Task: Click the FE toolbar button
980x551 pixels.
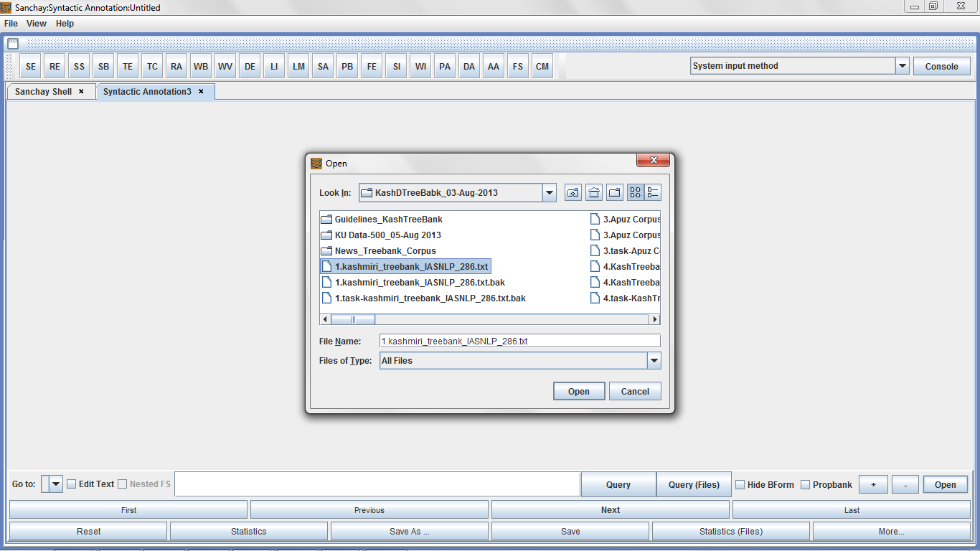Action: 372,67
